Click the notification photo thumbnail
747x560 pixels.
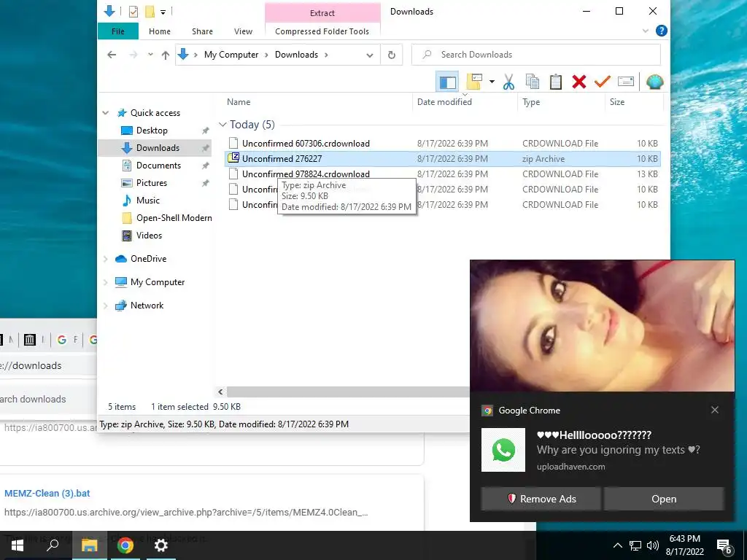pos(602,326)
